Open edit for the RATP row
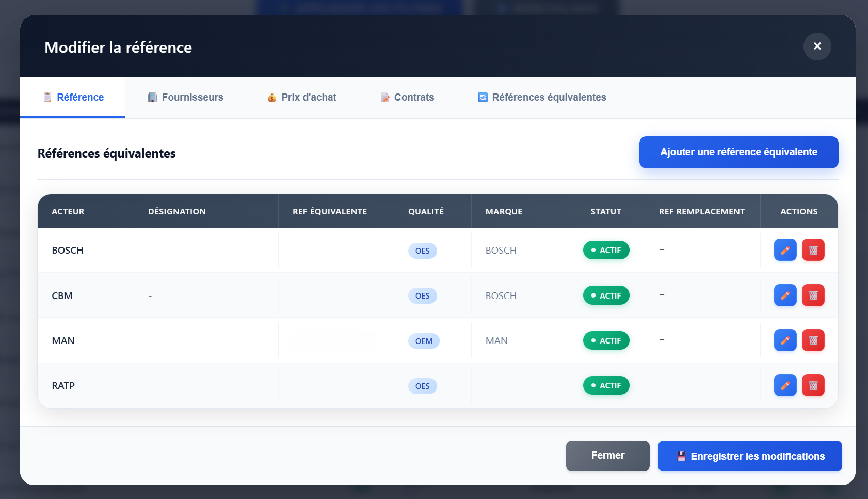This screenshot has height=499, width=868. click(x=785, y=385)
